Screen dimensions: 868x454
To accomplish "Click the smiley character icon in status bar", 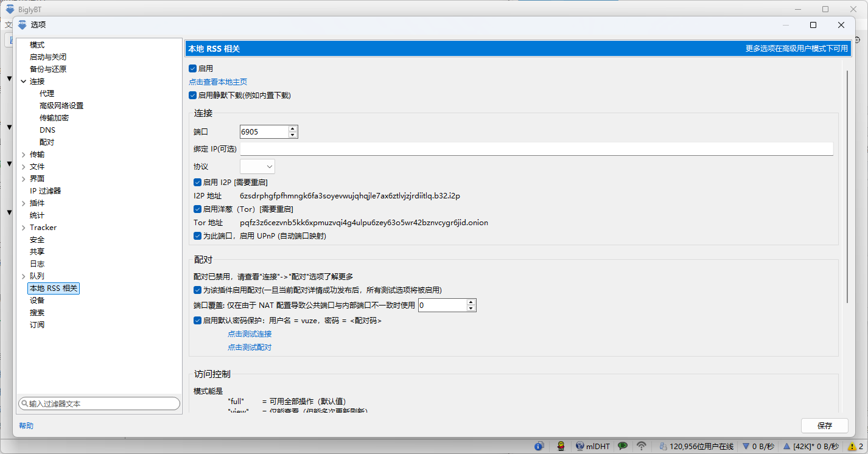I will click(x=561, y=446).
